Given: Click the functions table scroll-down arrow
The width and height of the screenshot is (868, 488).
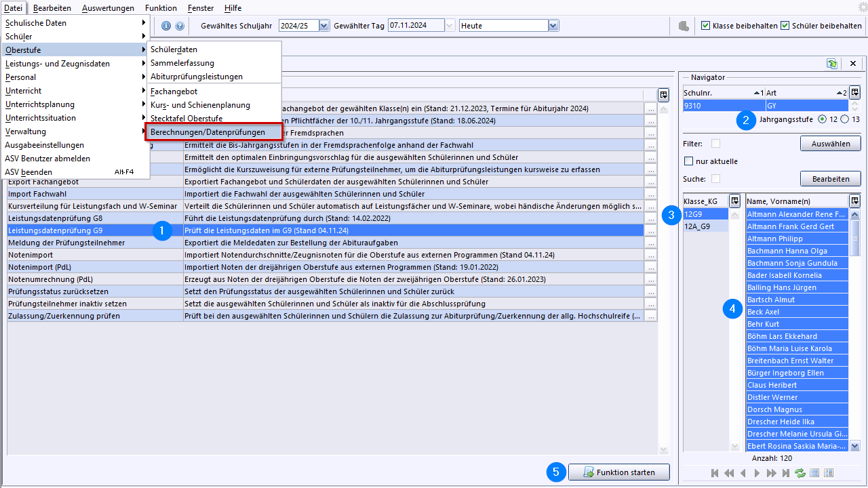Looking at the screenshot, I should pyautogui.click(x=663, y=449).
